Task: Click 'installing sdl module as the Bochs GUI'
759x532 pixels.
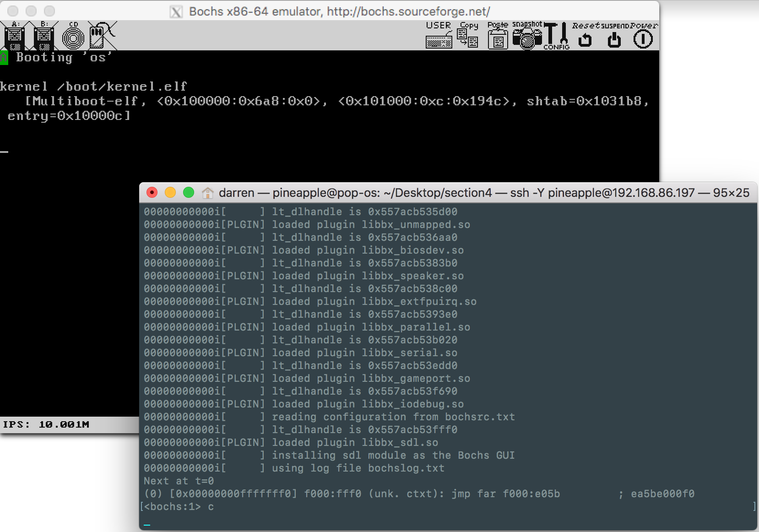Action: [394, 456]
